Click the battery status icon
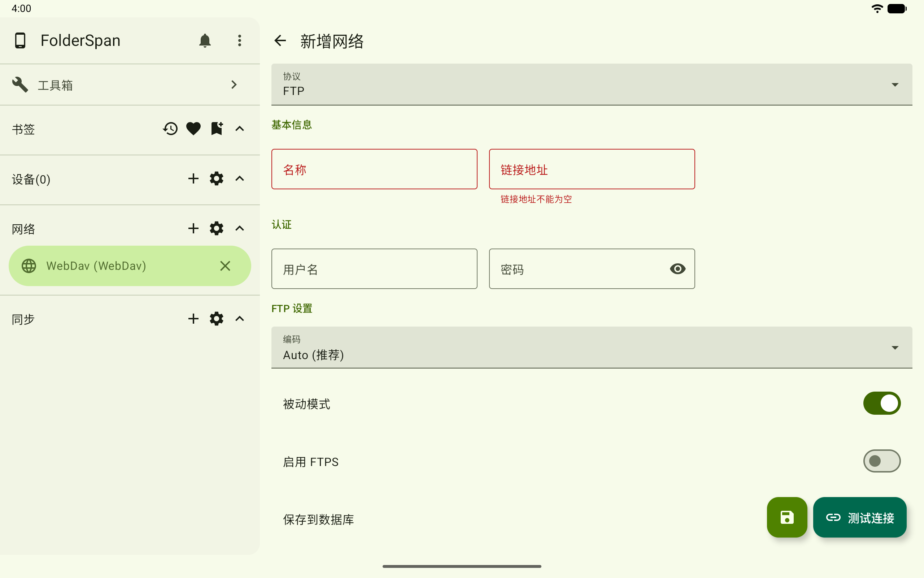Image resolution: width=924 pixels, height=578 pixels. click(x=897, y=8)
